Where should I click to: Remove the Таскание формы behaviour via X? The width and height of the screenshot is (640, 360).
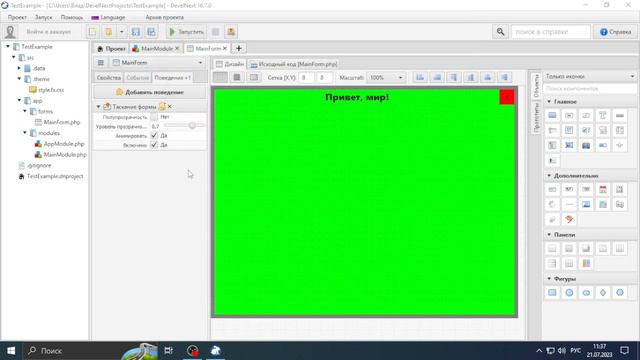pyautogui.click(x=170, y=107)
